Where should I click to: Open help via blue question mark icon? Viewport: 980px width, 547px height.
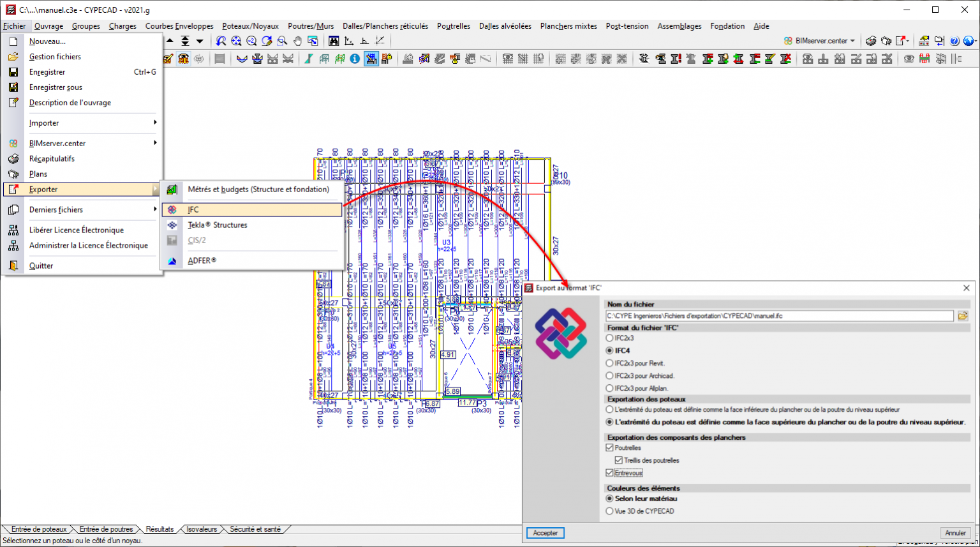(954, 41)
